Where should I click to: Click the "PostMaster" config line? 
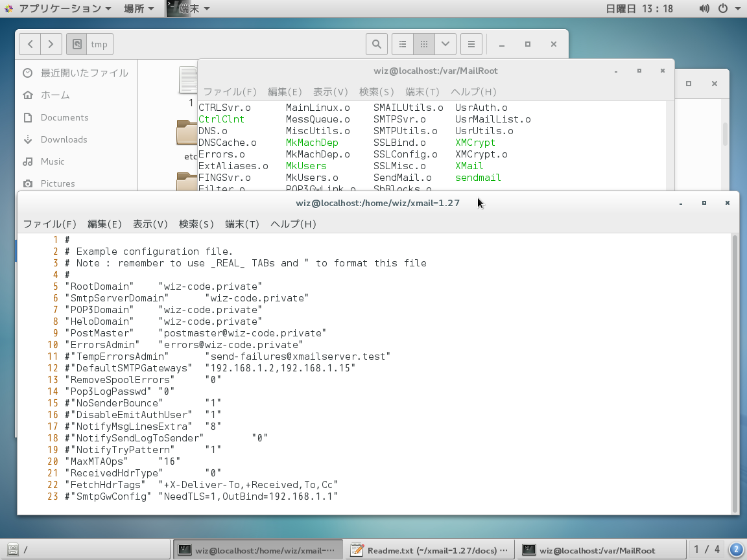point(195,333)
